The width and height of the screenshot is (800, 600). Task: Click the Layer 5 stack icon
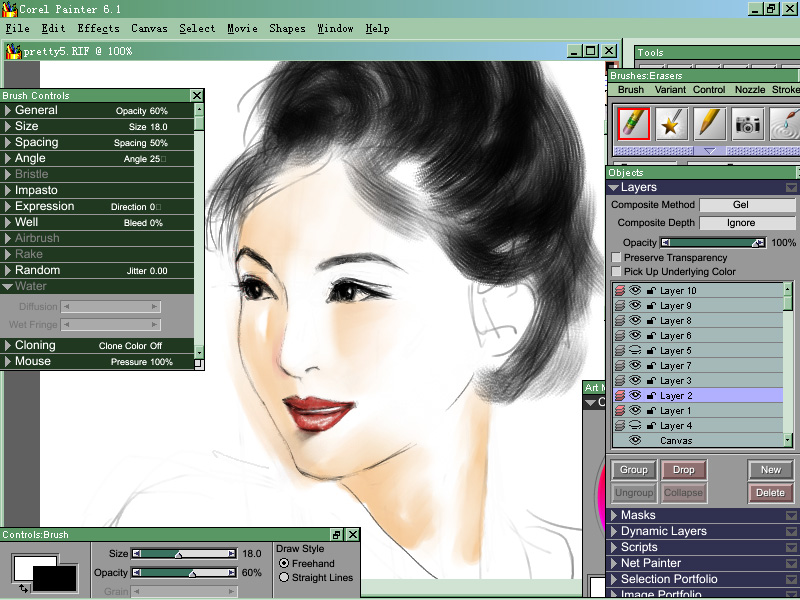(620, 351)
